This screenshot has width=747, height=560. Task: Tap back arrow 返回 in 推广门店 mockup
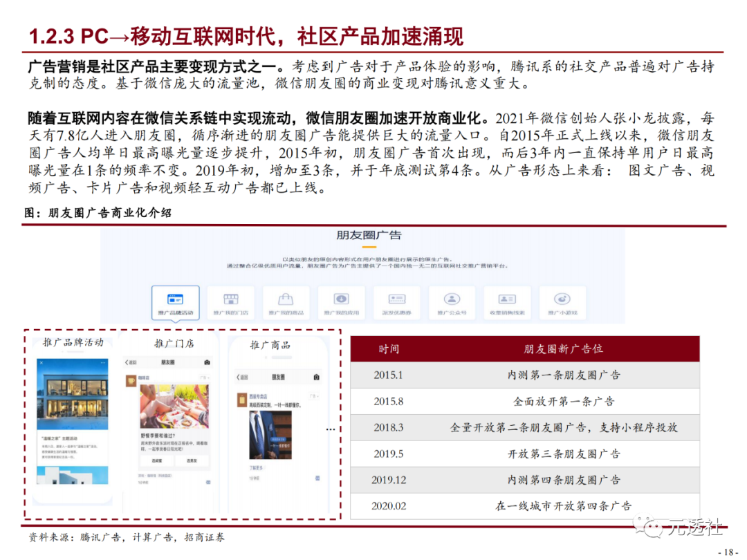click(131, 362)
